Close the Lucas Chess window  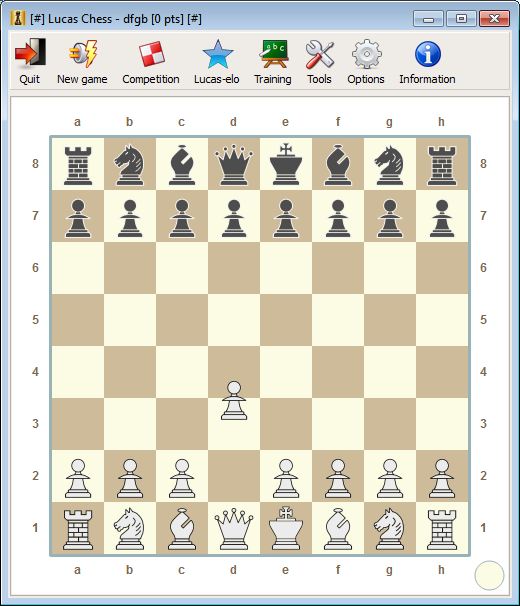click(x=494, y=18)
